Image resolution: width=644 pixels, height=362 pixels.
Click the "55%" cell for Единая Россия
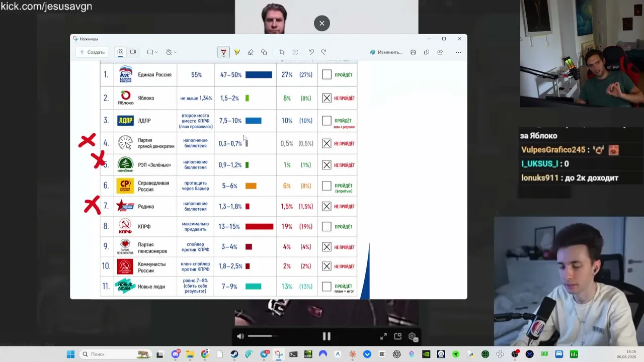(x=196, y=75)
